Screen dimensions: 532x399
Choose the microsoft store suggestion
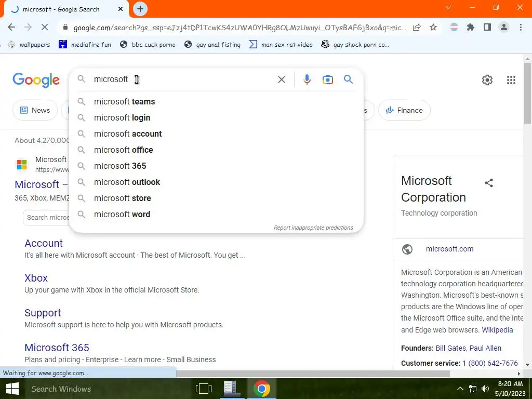(216, 198)
